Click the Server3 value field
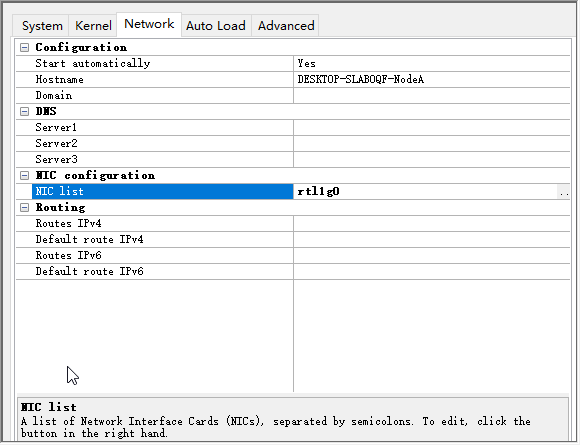The width and height of the screenshot is (580, 445). 432,159
